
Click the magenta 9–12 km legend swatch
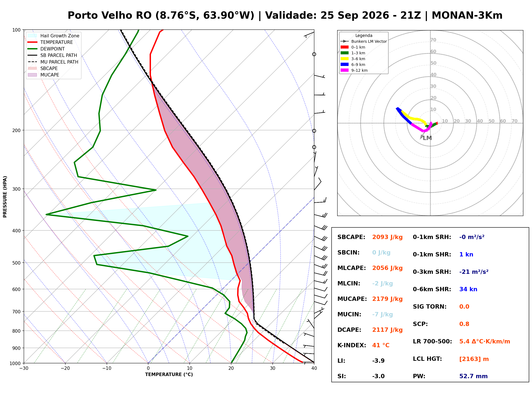344,70
